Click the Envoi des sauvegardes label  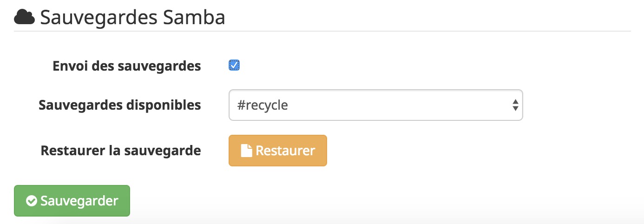coord(127,66)
